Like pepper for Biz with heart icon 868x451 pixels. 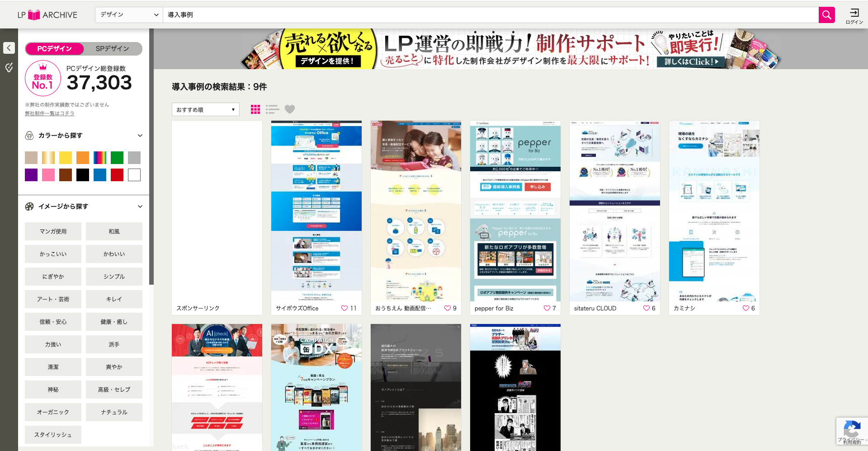point(547,308)
